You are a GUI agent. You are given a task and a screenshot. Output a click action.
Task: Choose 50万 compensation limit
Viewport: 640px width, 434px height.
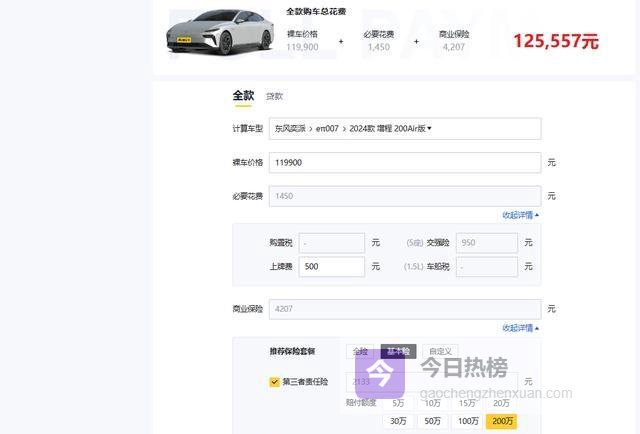point(433,421)
